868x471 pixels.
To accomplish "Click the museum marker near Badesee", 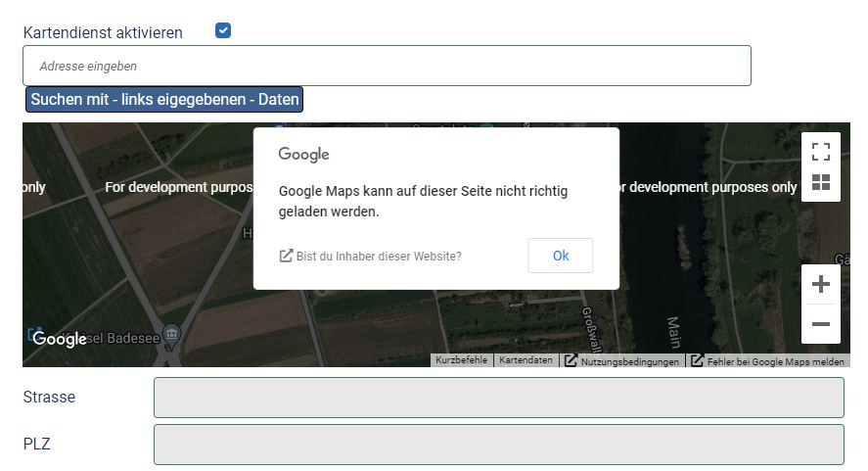I will pyautogui.click(x=171, y=335).
